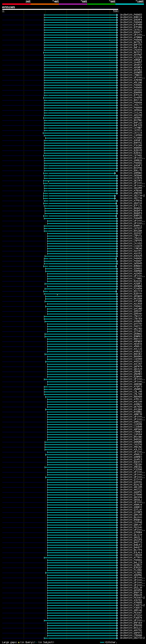Click the red 20% identity legend segment
Screen dimensions: 146x644
(x=16, y=4)
